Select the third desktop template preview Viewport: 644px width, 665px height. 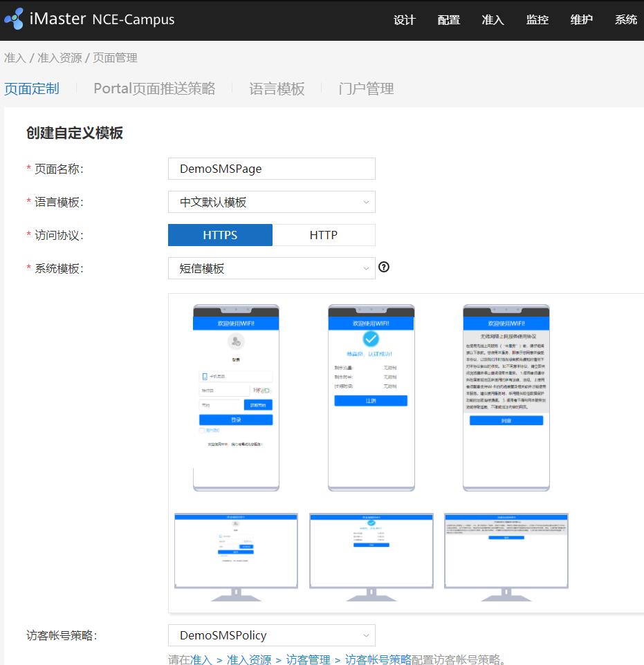(506, 550)
